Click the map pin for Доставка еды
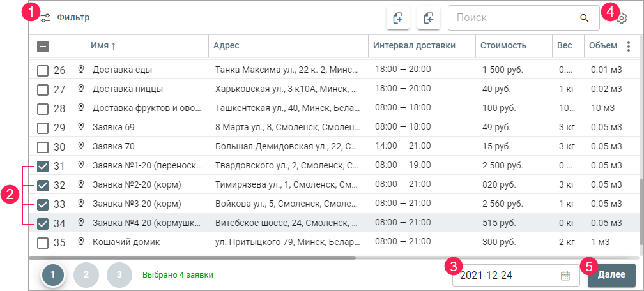This screenshot has height=291, width=644. point(81,69)
